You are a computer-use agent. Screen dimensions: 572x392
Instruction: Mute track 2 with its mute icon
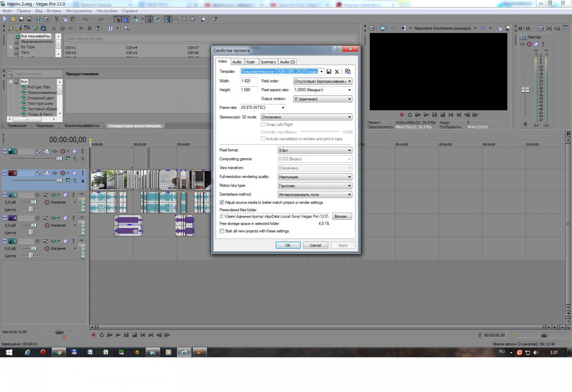(x=74, y=173)
